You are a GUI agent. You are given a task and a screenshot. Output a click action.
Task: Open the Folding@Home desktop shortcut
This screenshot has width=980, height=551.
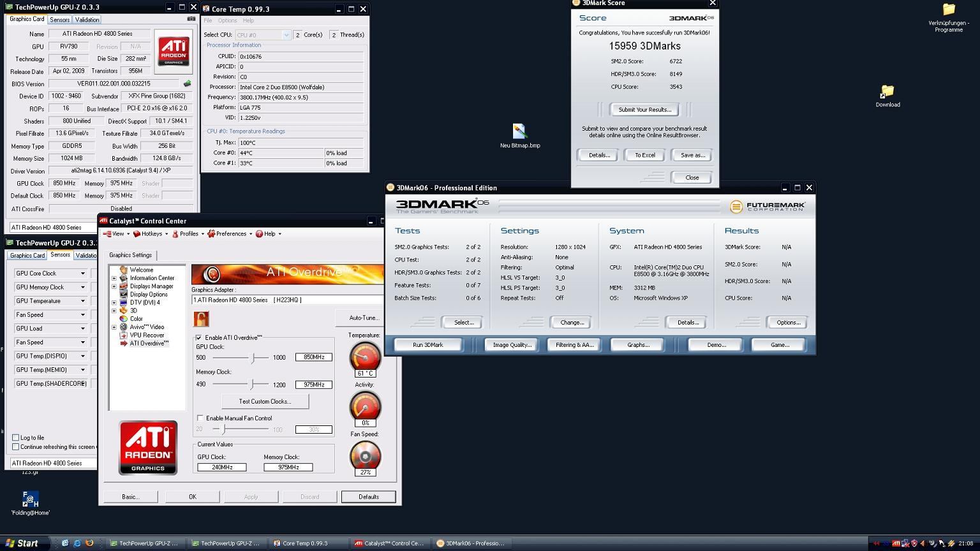click(30, 503)
